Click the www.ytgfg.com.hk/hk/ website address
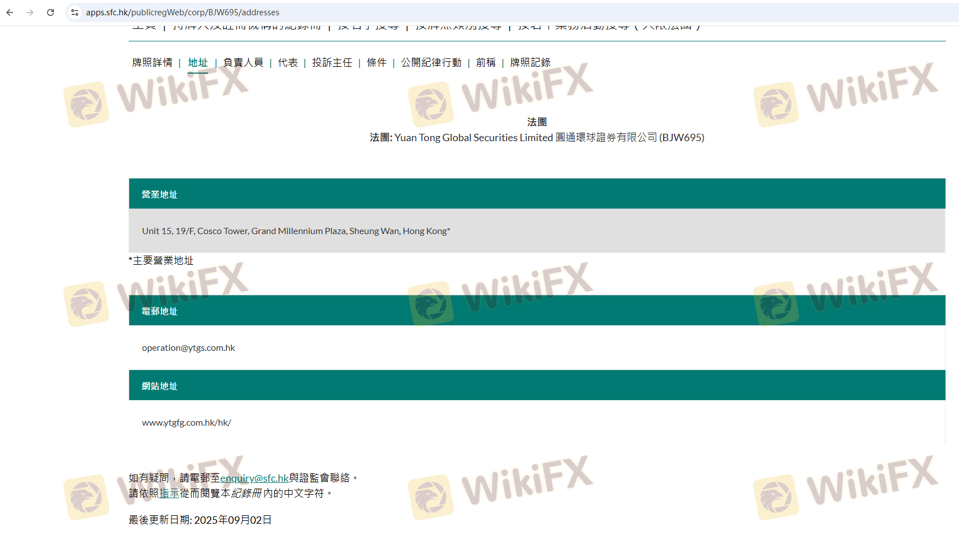The height and width of the screenshot is (560, 959). click(186, 423)
